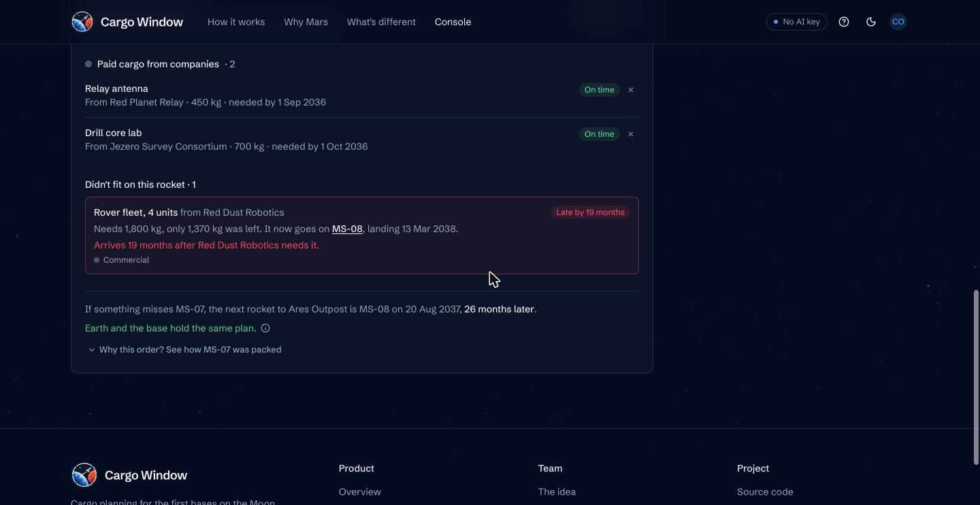Click 'Earth and the base hold the same plan.'
This screenshot has height=505, width=980.
coord(171,328)
